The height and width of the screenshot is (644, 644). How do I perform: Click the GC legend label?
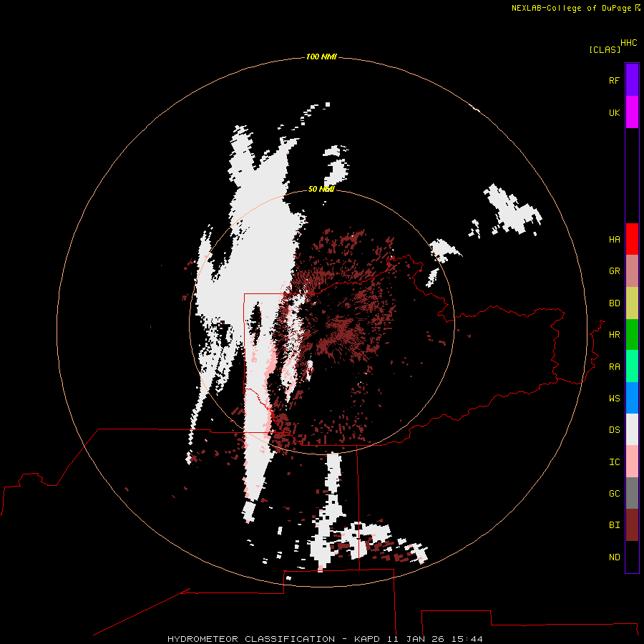(614, 494)
